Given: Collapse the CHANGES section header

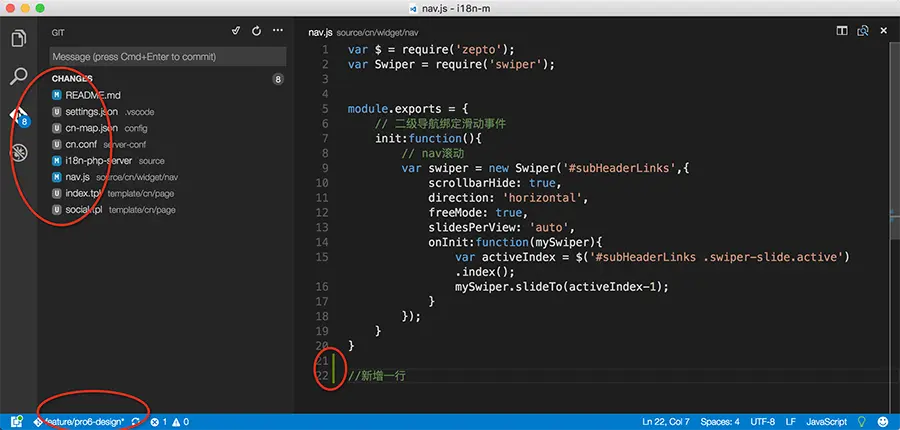Looking at the screenshot, I should click(x=72, y=79).
